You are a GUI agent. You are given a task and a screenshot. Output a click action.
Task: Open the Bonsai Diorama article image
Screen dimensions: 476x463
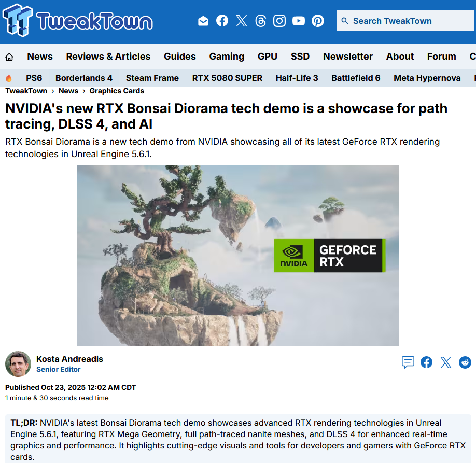click(x=237, y=255)
